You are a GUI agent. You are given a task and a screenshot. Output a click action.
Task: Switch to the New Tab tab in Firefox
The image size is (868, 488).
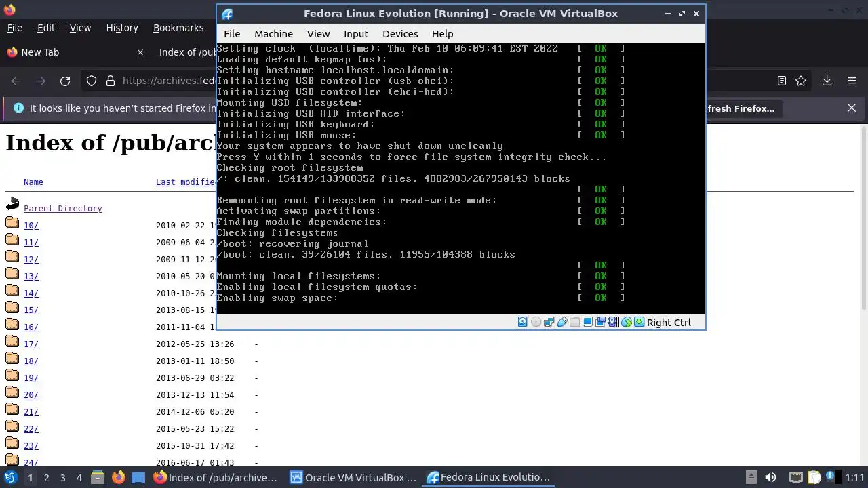(75, 52)
